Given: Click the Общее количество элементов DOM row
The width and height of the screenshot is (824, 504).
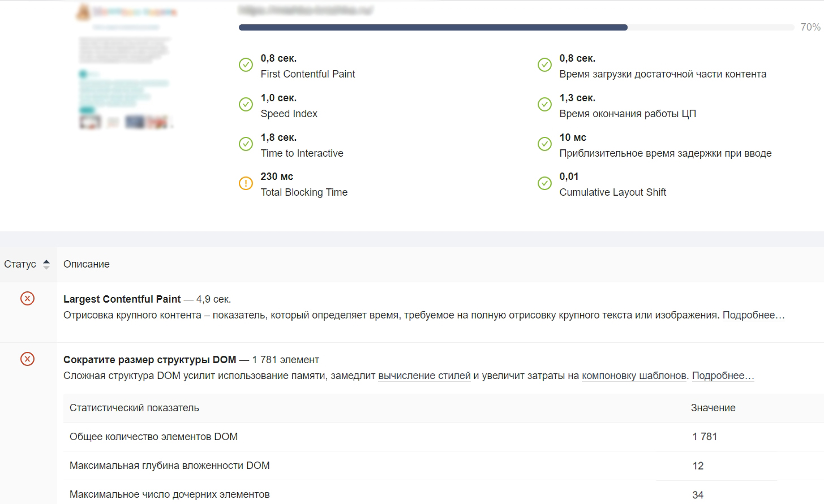Looking at the screenshot, I should click(153, 437).
